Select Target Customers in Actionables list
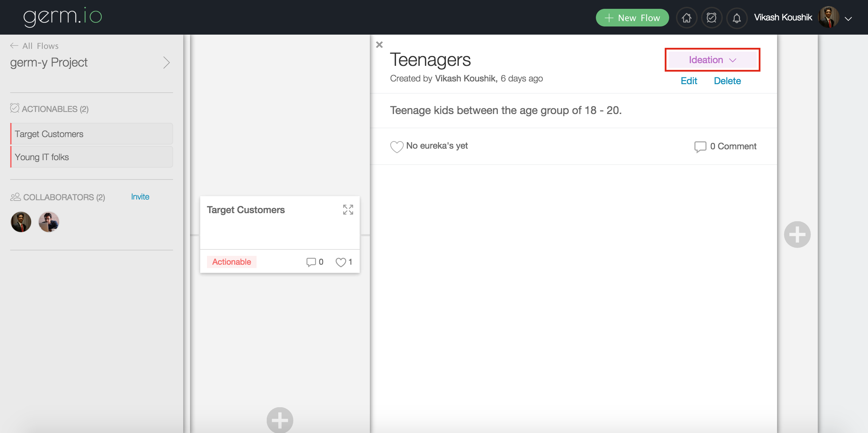 point(92,134)
